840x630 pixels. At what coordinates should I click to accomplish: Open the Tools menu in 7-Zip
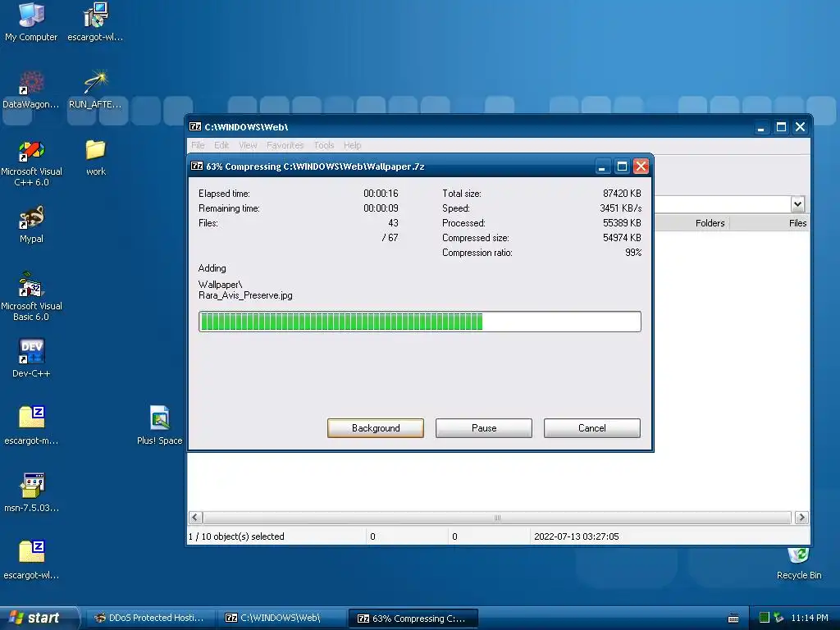point(323,145)
